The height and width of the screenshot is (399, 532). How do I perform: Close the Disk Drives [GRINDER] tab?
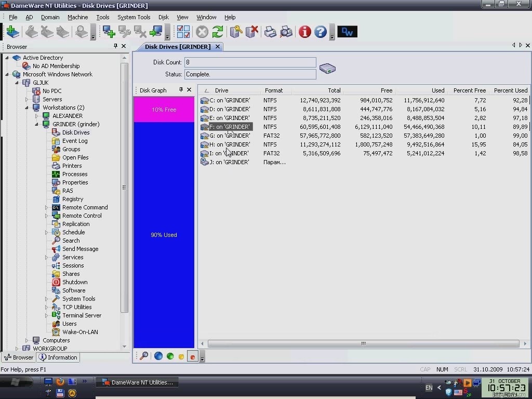[218, 47]
